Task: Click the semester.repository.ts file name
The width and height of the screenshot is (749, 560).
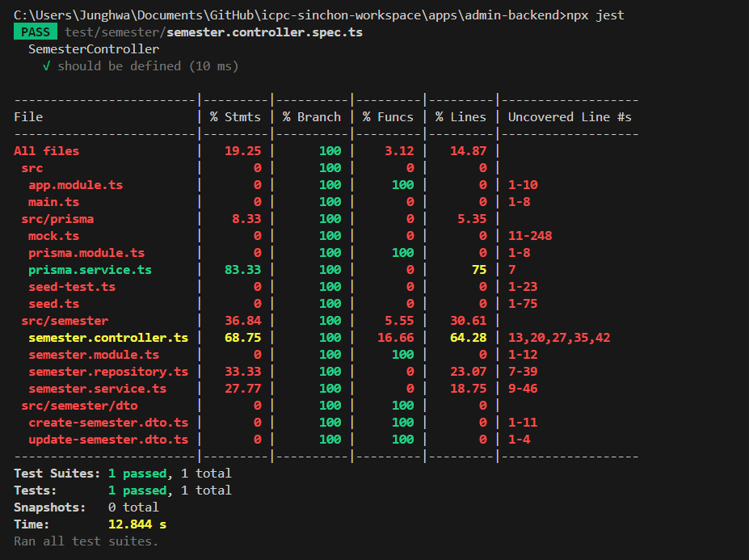Action: click(x=108, y=372)
